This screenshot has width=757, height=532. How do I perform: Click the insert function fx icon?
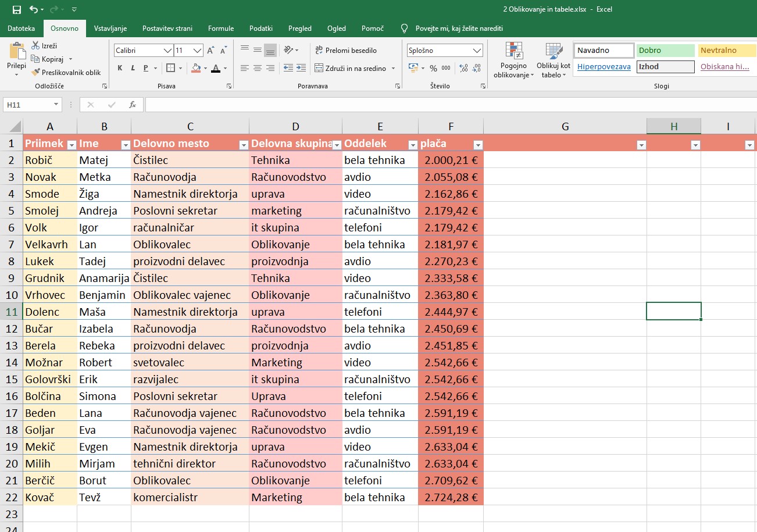(133, 105)
